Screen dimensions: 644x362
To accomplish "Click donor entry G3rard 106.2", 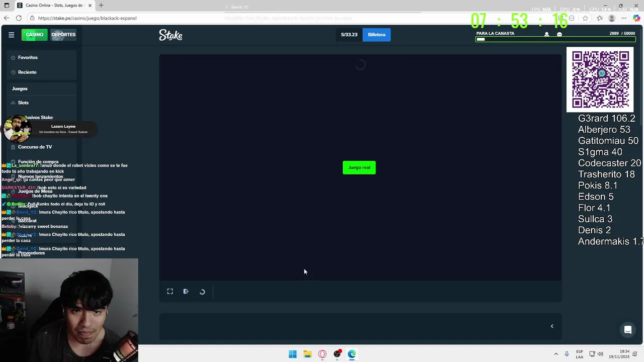I will (x=606, y=119).
